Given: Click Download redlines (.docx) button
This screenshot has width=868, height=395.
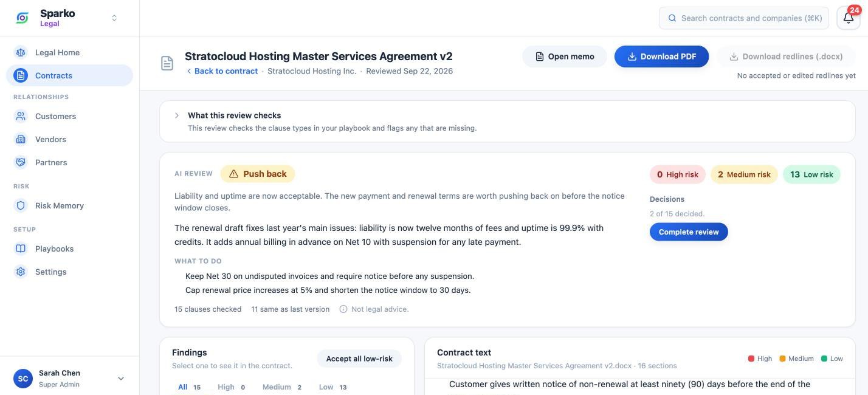Looking at the screenshot, I should point(786,57).
